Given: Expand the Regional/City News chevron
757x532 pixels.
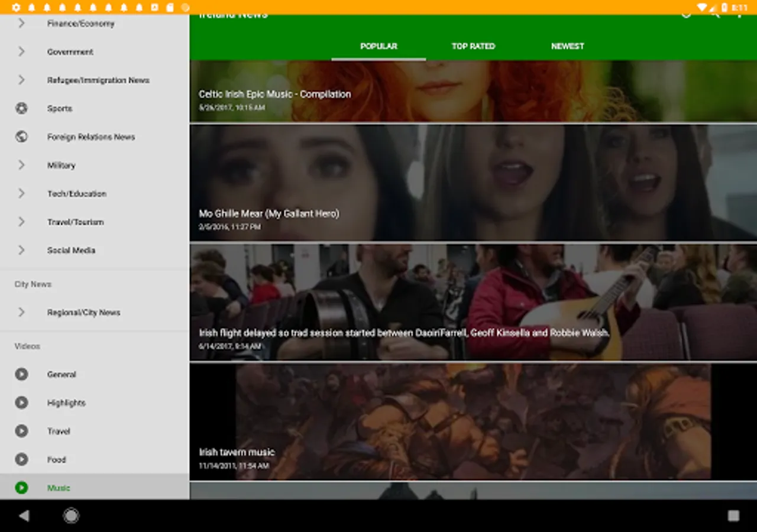Looking at the screenshot, I should tap(21, 312).
